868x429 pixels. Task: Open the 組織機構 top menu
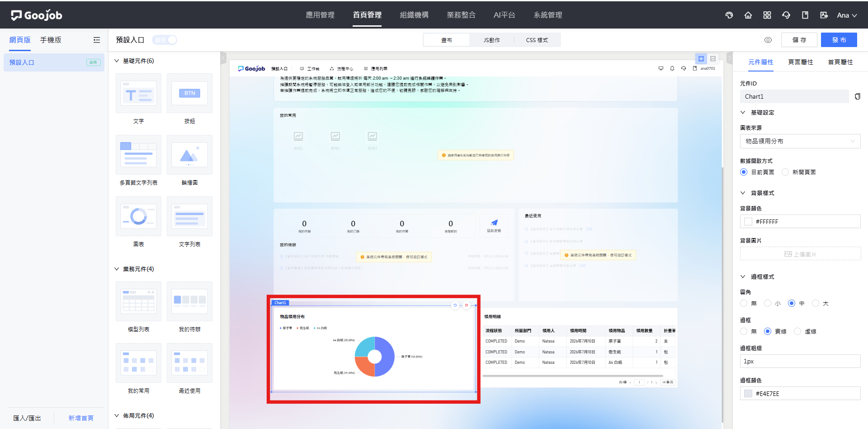tap(414, 15)
